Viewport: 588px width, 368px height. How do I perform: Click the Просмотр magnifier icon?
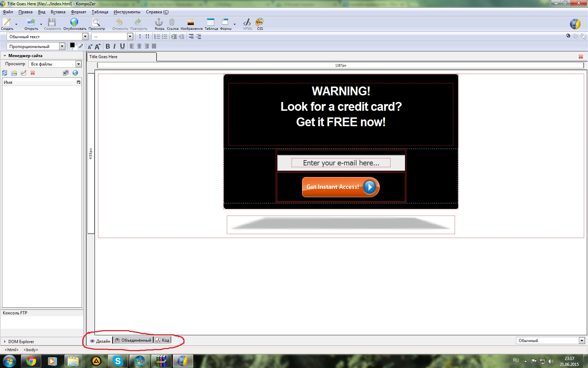pos(96,22)
